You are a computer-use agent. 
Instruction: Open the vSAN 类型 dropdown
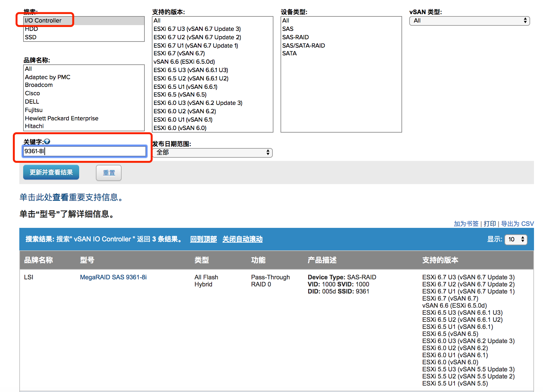tap(469, 21)
